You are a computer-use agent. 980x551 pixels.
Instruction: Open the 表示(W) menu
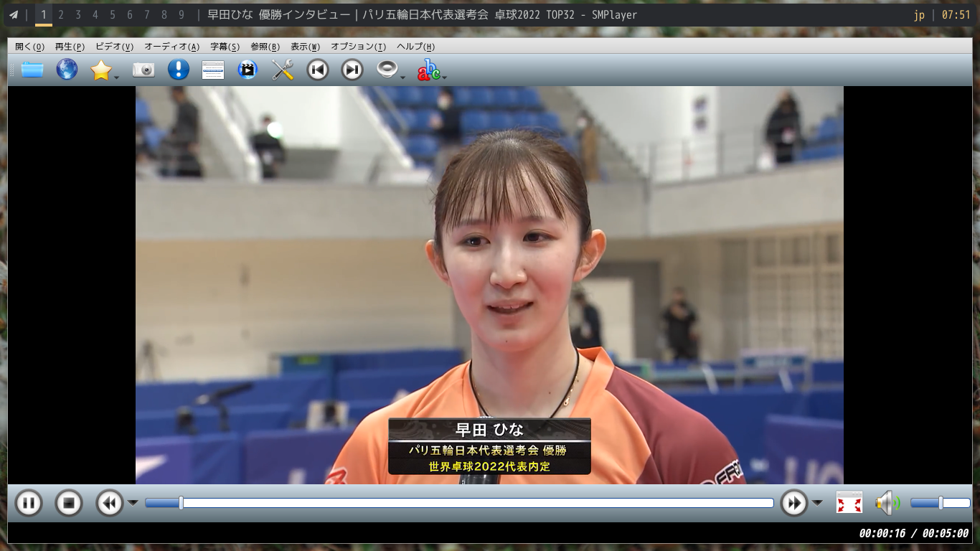tap(305, 47)
